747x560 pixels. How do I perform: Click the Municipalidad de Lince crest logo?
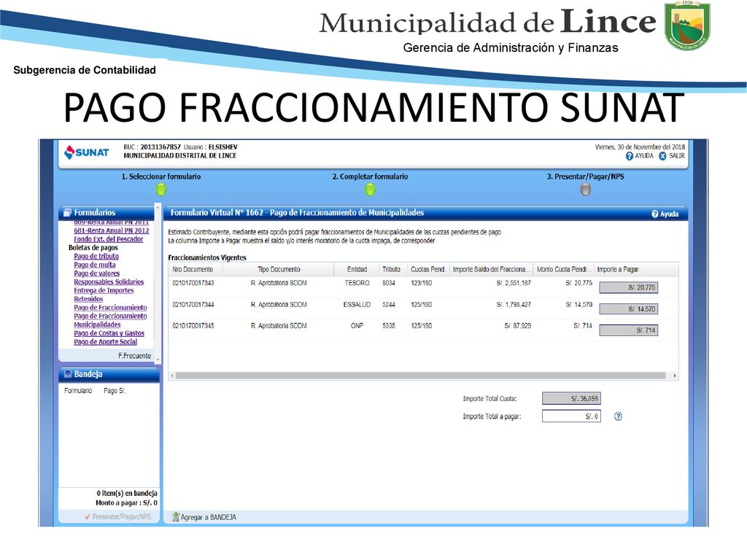(x=687, y=26)
